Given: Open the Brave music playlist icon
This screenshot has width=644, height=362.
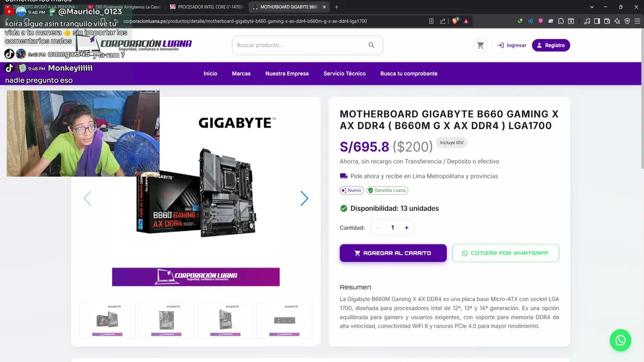Looking at the screenshot, I should pos(587,21).
